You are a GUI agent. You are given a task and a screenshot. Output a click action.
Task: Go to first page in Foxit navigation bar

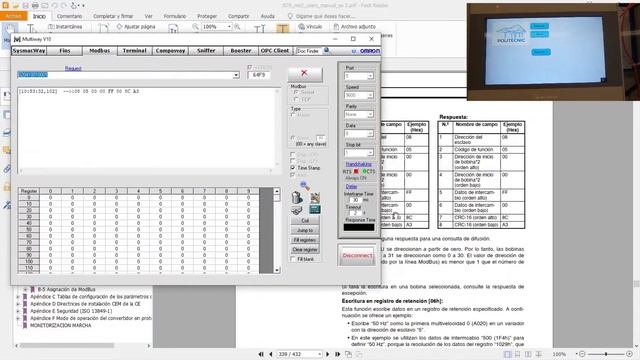(x=261, y=354)
